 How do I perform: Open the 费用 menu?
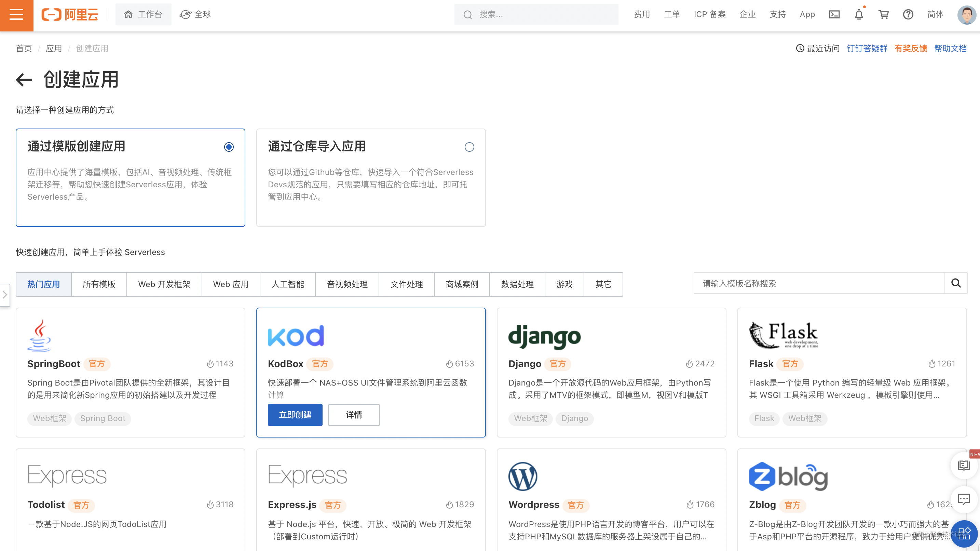pyautogui.click(x=642, y=14)
